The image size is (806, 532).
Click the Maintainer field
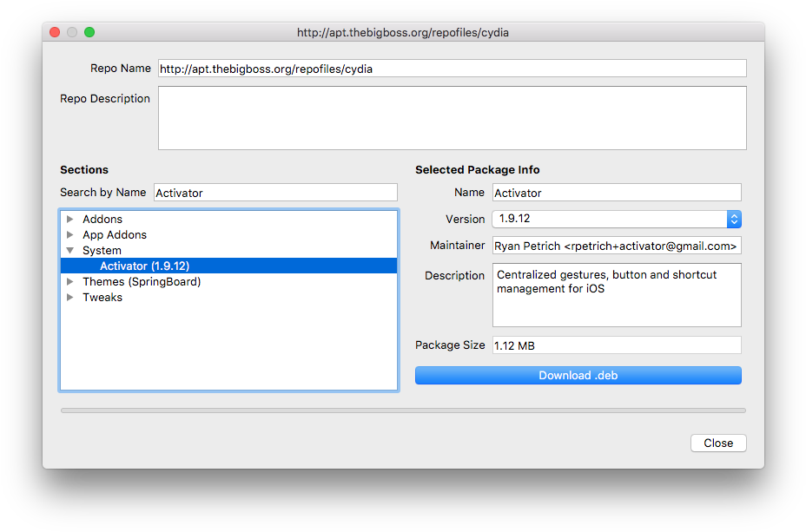tap(617, 246)
